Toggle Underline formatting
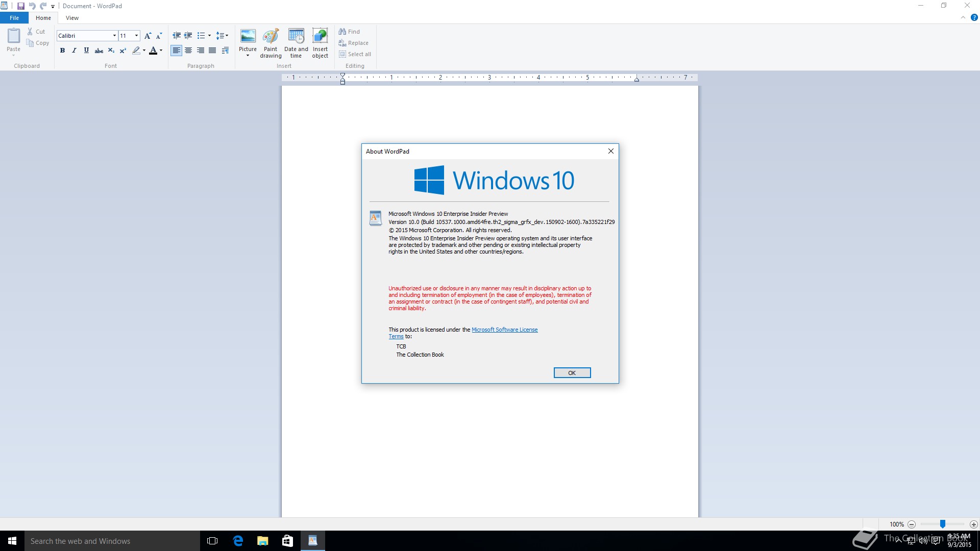This screenshot has height=551, width=980. pos(86,51)
